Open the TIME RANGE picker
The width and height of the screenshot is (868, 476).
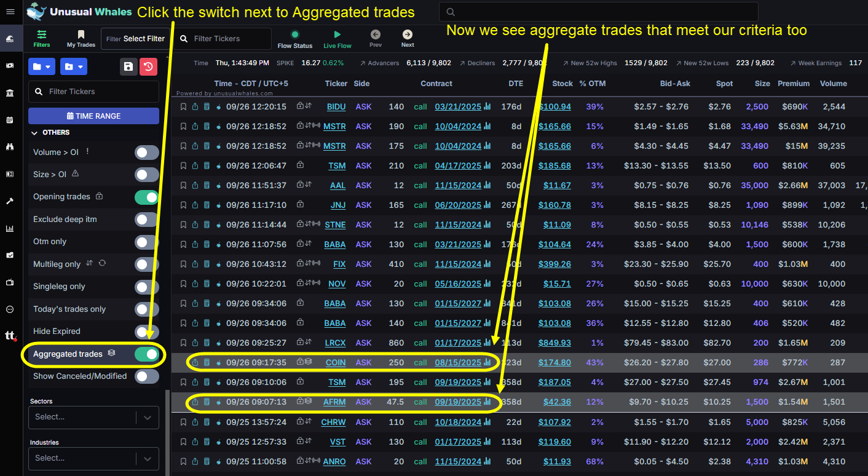(x=93, y=116)
